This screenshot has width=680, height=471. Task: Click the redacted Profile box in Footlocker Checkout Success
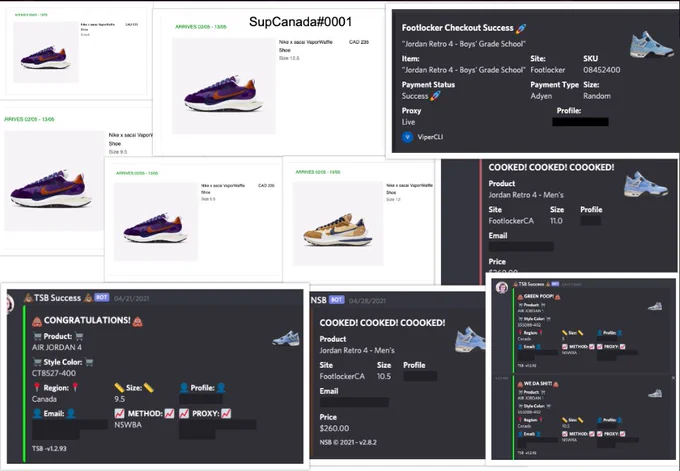coord(580,122)
